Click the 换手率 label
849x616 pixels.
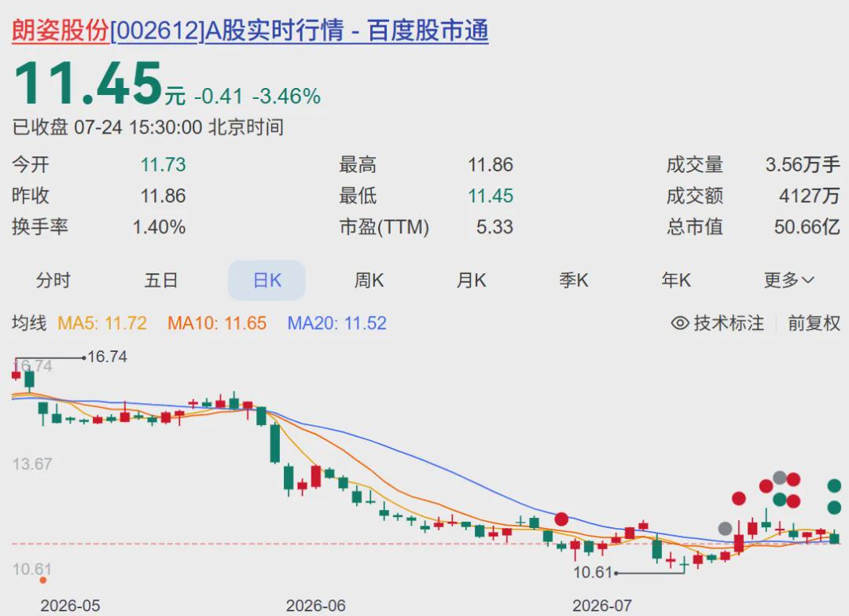tap(40, 227)
